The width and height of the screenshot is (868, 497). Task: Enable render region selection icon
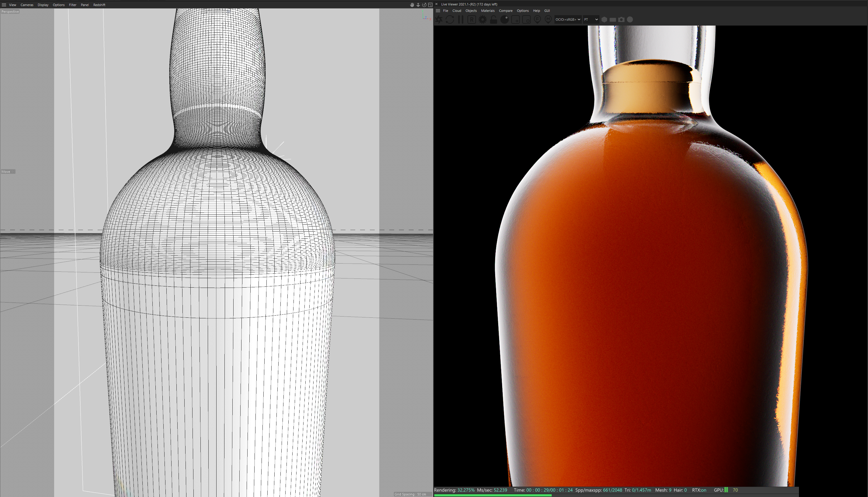515,19
